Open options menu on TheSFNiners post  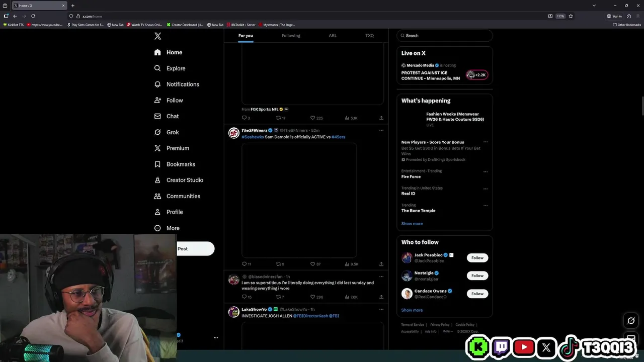[x=381, y=130]
